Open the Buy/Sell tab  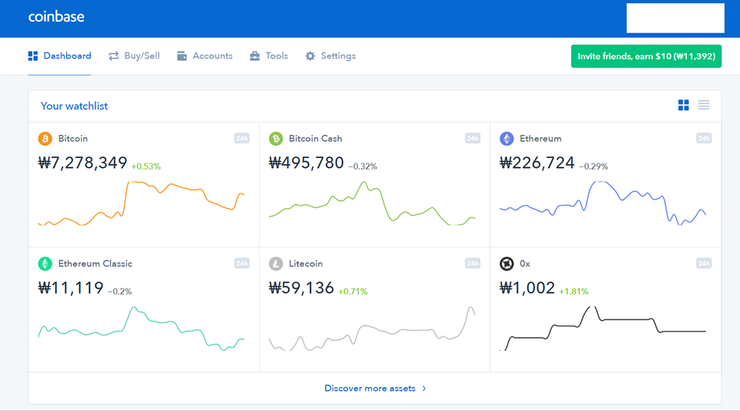click(135, 56)
